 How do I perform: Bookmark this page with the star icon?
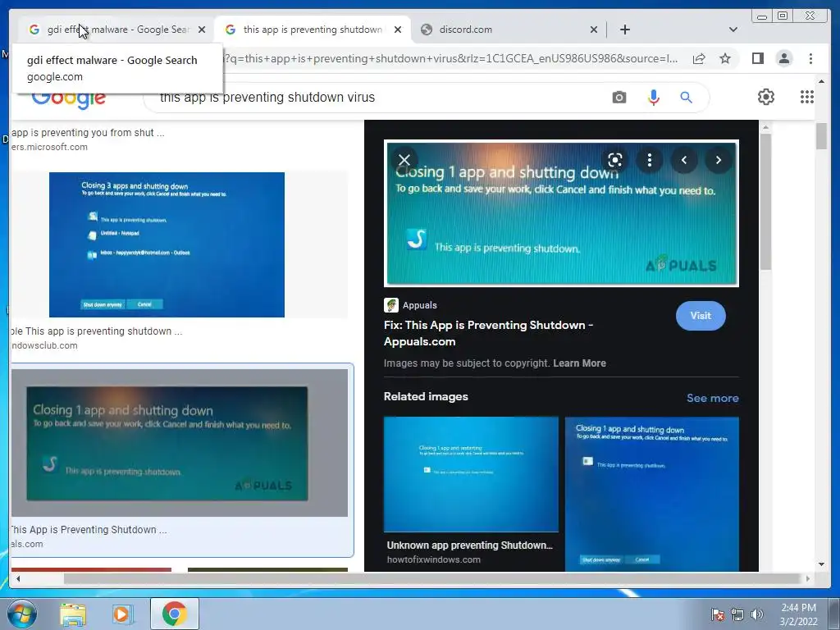click(x=725, y=58)
